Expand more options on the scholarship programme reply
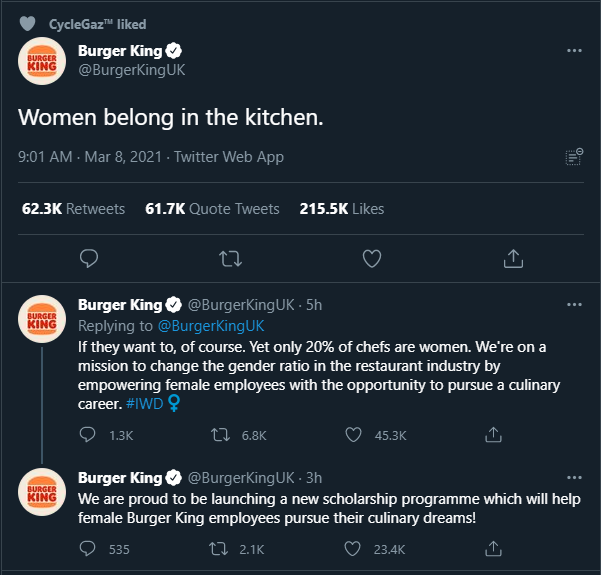601x575 pixels. [574, 477]
